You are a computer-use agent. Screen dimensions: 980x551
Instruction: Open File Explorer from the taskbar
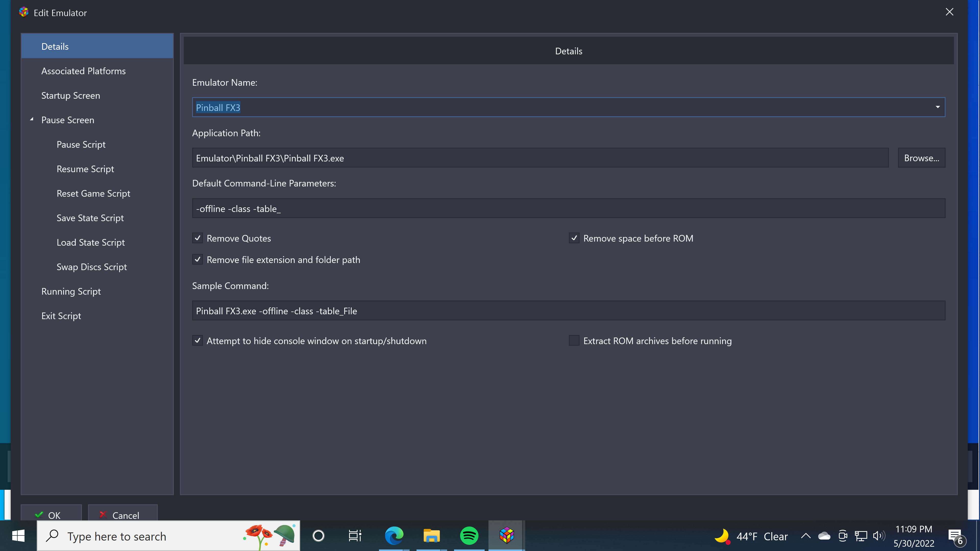point(431,536)
